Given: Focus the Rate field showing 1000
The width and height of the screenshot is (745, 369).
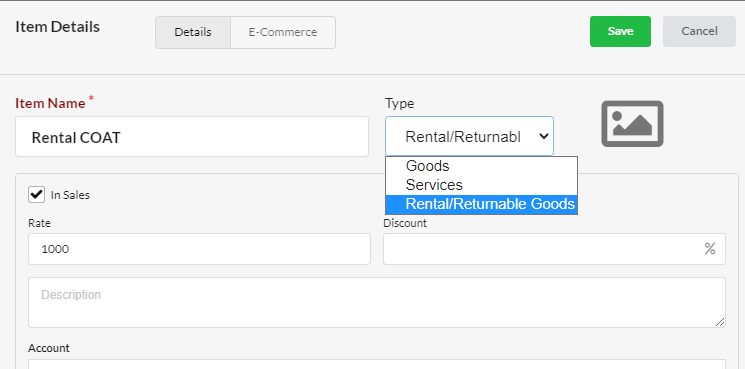Looking at the screenshot, I should coord(199,249).
